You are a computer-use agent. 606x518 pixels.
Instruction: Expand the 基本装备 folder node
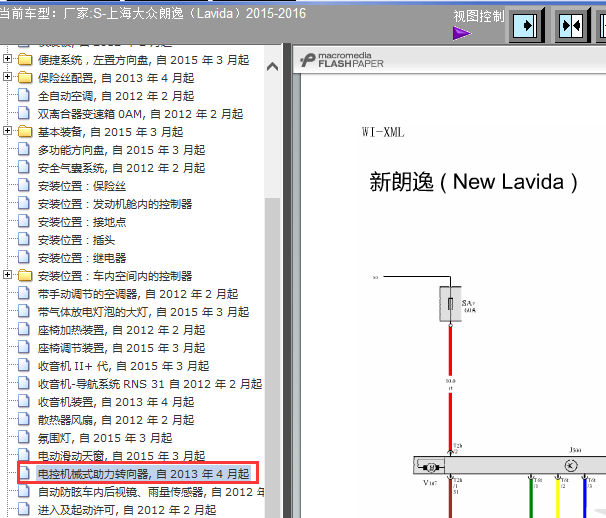click(7, 131)
